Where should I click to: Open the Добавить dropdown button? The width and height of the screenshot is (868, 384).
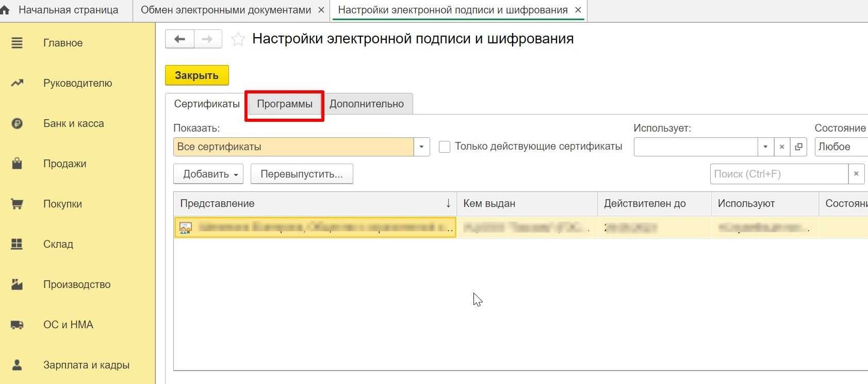pos(208,174)
